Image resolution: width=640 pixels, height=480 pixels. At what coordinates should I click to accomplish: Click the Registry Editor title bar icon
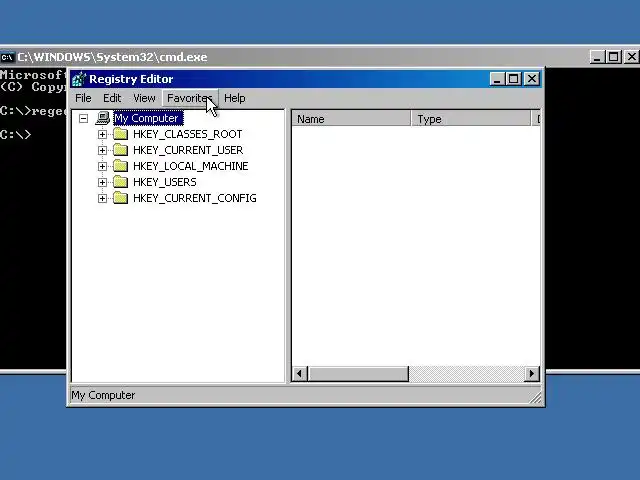[79, 79]
